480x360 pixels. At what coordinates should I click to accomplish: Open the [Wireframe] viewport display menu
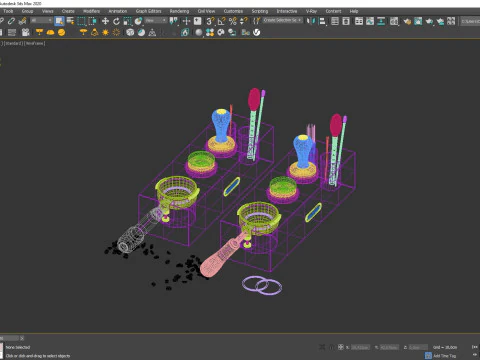click(35, 43)
